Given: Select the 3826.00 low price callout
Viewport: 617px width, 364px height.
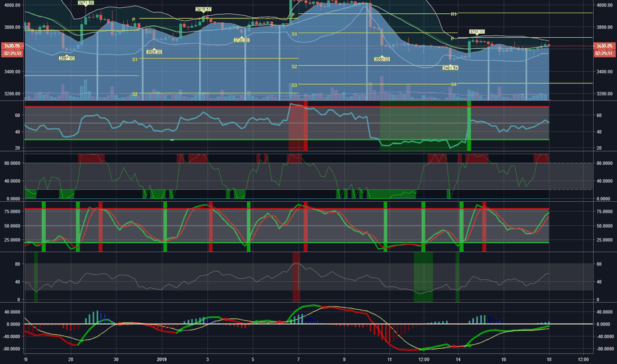Looking at the screenshot, I should (x=154, y=52).
